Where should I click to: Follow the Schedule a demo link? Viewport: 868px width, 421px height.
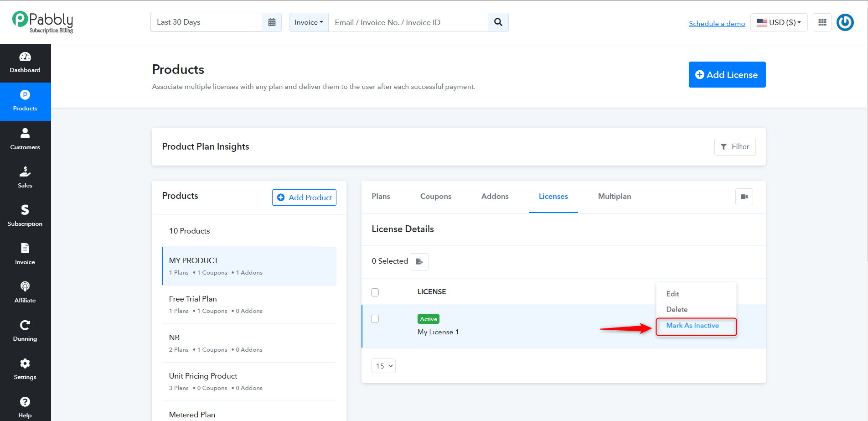717,23
